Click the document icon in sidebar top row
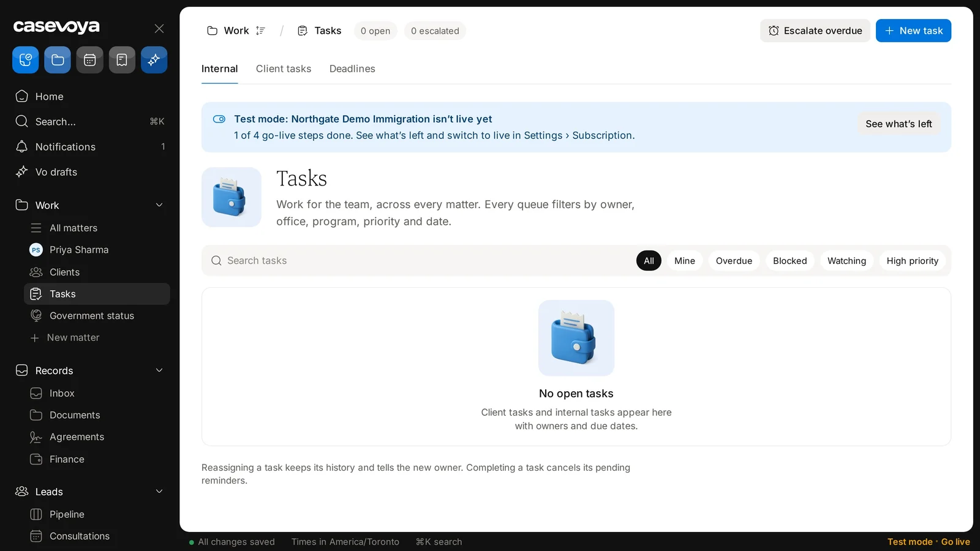Viewport: 980px width, 551px height. (x=122, y=60)
